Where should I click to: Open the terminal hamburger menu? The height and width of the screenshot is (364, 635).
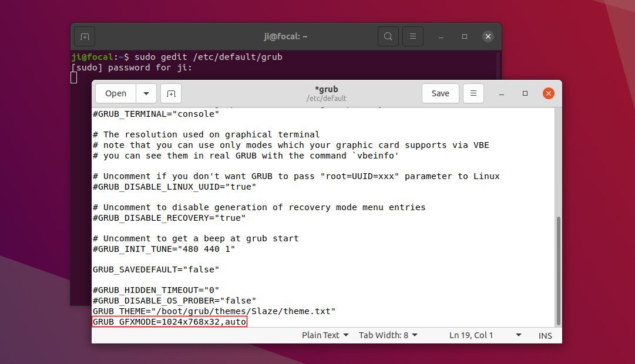pos(413,36)
